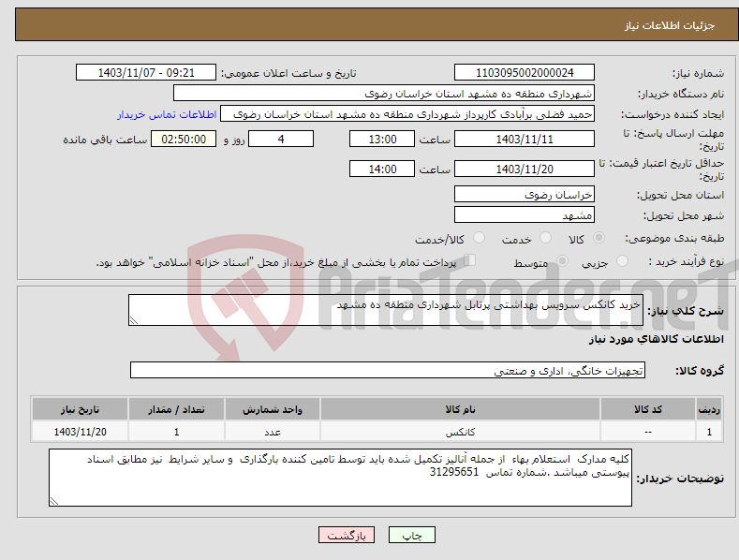Viewport: 739px width, 560px height.
Task: Click the تاریخ و ساعت اعلان عمومی label
Action: click(288, 74)
